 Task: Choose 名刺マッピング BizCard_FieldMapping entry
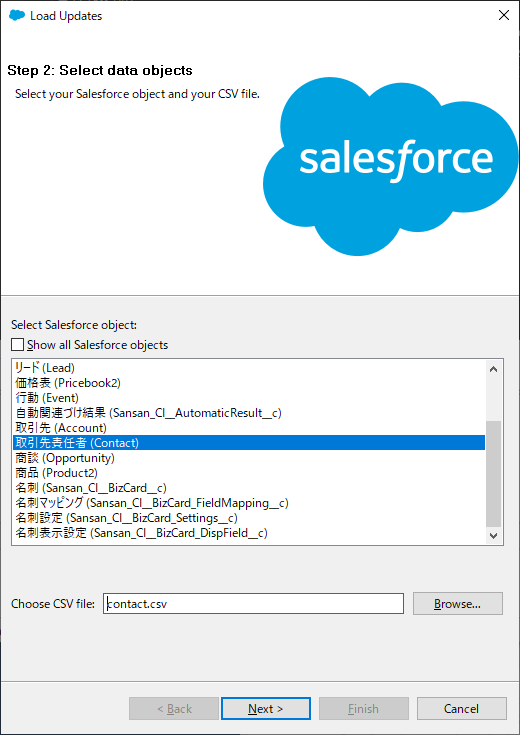pos(249,502)
